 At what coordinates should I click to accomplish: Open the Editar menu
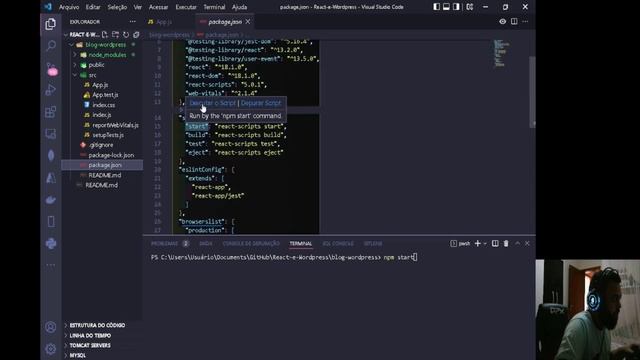coord(93,7)
